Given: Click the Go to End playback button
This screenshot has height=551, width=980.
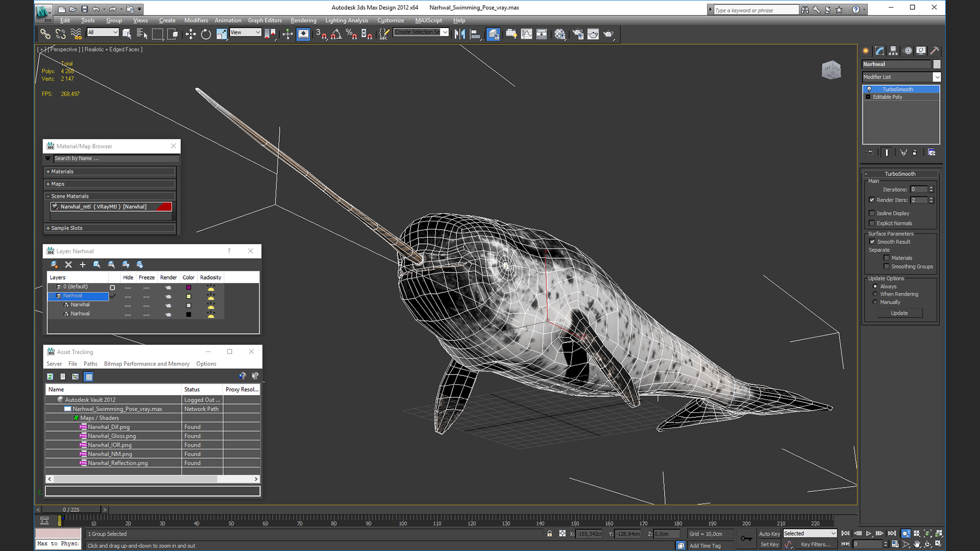Looking at the screenshot, I should (x=892, y=534).
